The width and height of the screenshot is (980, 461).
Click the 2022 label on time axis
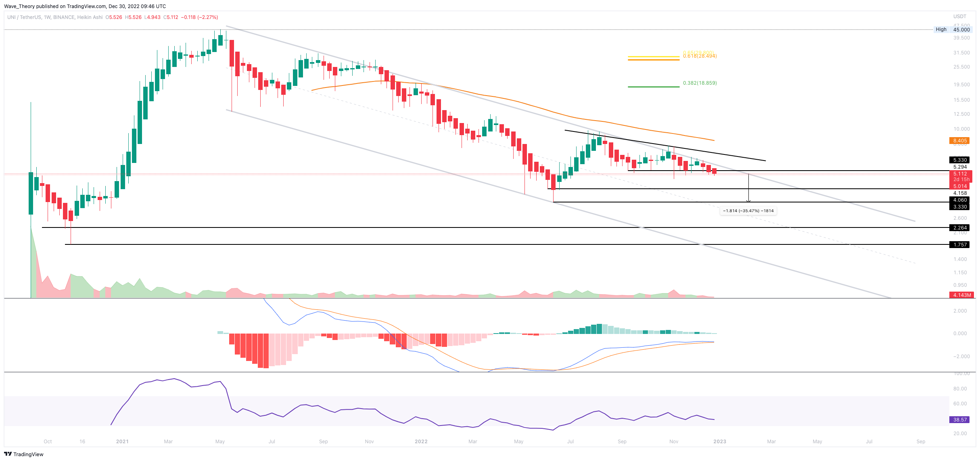(421, 442)
